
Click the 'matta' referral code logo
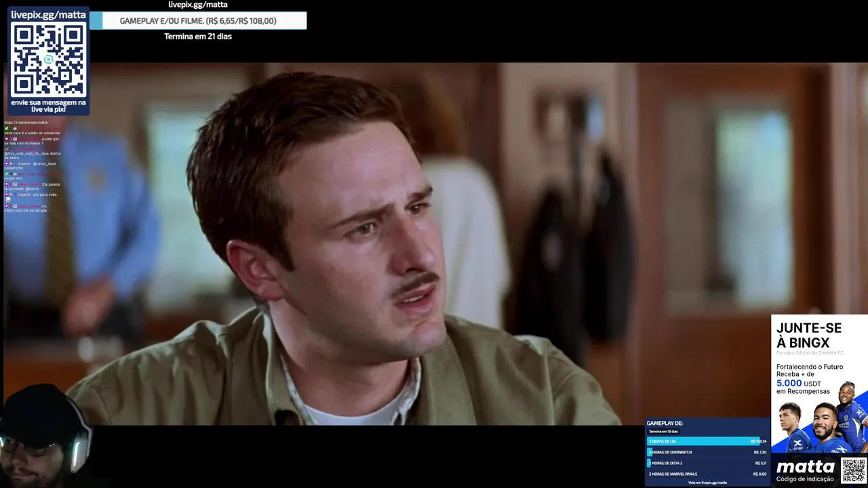806,467
